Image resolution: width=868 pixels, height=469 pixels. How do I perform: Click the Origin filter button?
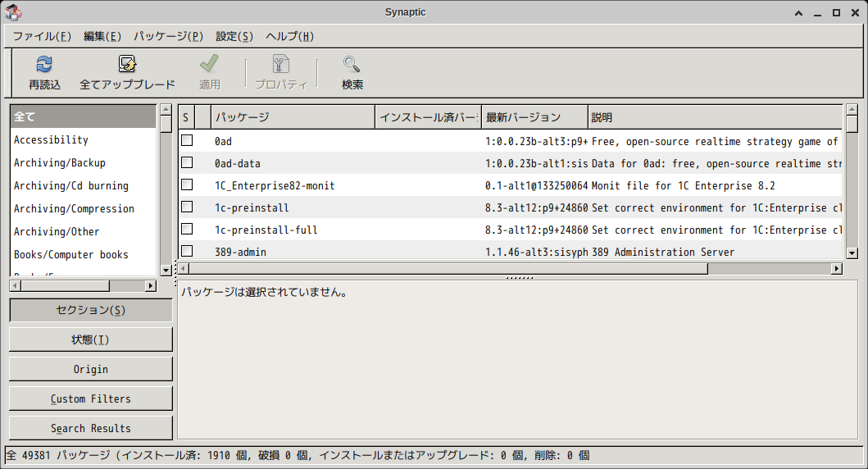point(91,369)
